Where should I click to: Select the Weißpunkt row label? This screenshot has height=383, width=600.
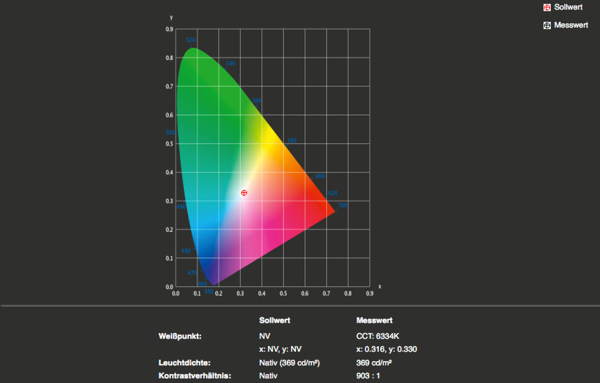point(180,336)
